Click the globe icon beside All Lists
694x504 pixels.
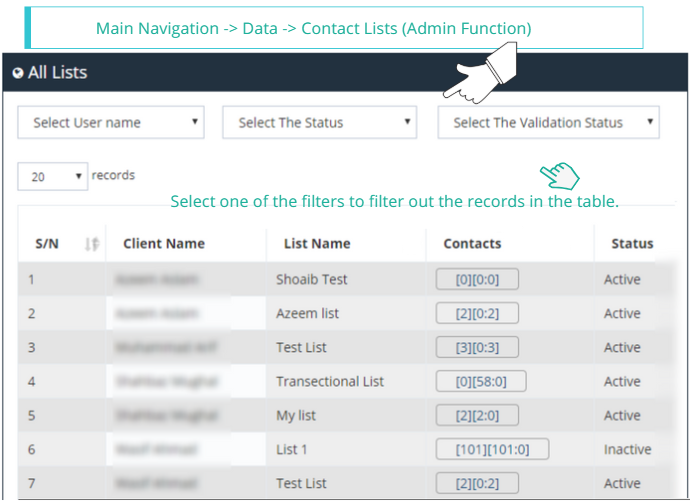pyautogui.click(x=18, y=73)
